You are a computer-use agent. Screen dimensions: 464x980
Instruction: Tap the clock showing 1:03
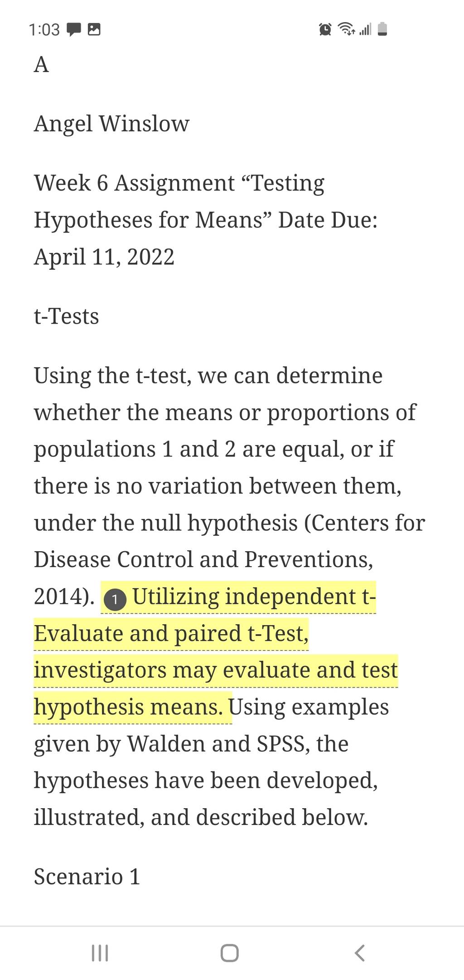pos(44,30)
